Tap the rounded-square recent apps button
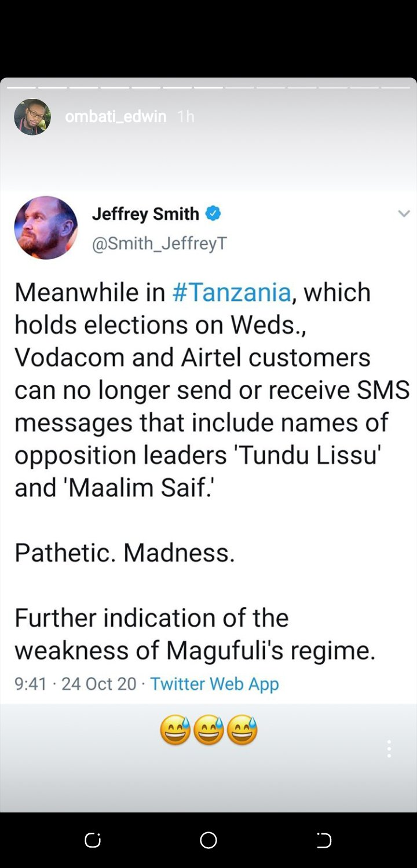Screen dimensions: 417x868 93,840
